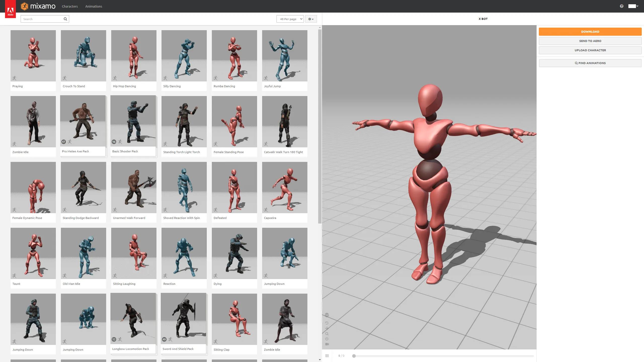This screenshot has width=644, height=362.
Task: Click the Mixamo logo
Action: click(x=38, y=6)
